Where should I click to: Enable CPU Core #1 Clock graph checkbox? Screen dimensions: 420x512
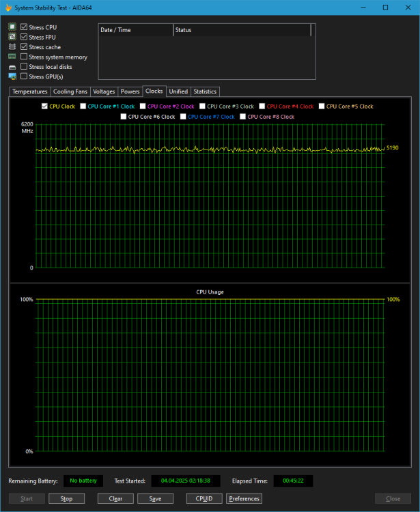coord(83,106)
